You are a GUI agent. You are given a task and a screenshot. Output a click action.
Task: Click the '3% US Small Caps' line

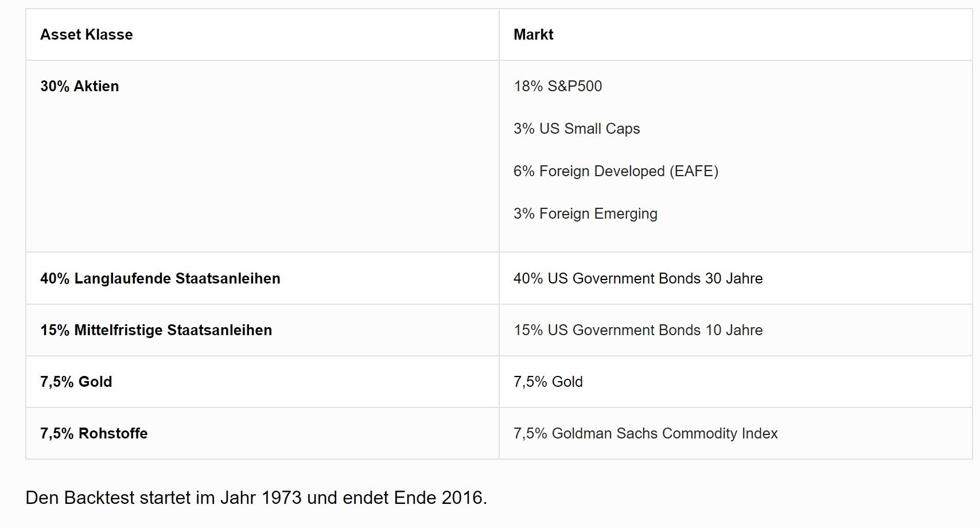click(577, 129)
